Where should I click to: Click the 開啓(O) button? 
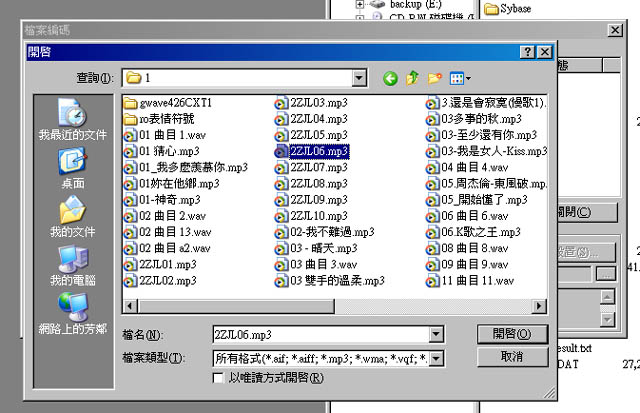pyautogui.click(x=512, y=334)
